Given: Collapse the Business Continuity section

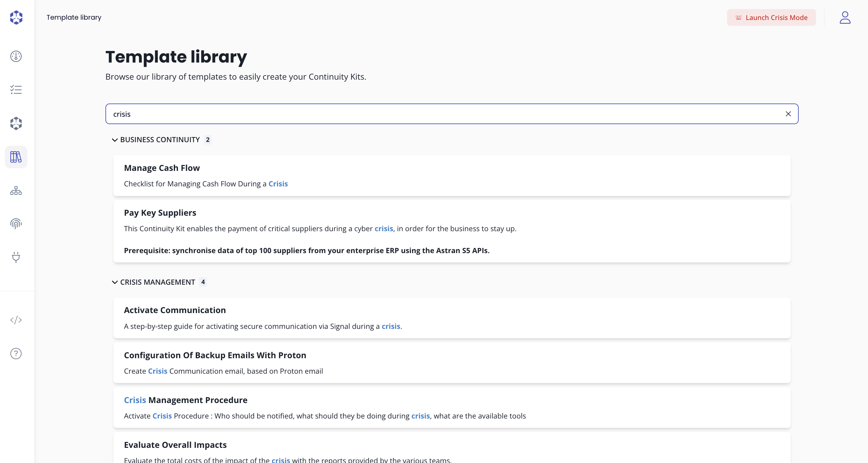Looking at the screenshot, I should point(114,140).
